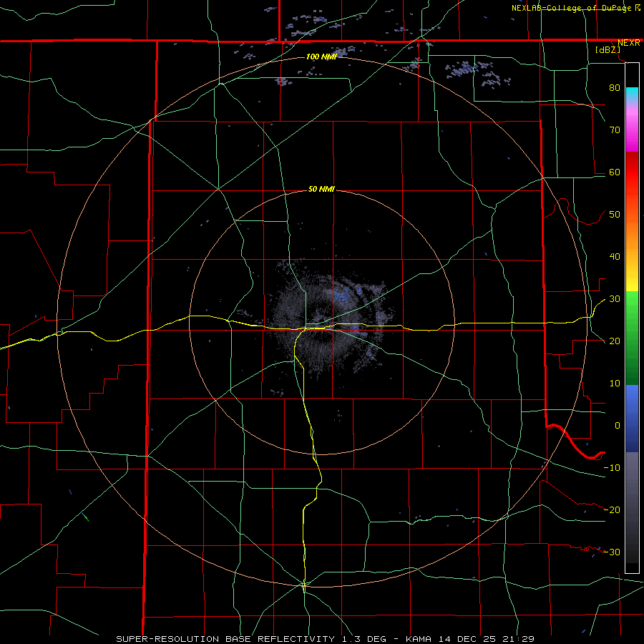Click the 60 dBZ scale value
Viewport: 644px width, 644px height.
tap(615, 172)
